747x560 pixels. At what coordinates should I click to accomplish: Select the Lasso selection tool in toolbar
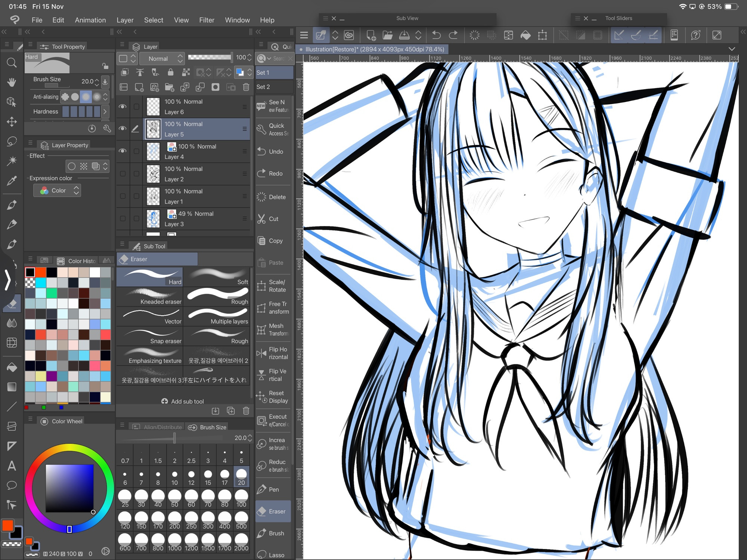[x=12, y=141]
